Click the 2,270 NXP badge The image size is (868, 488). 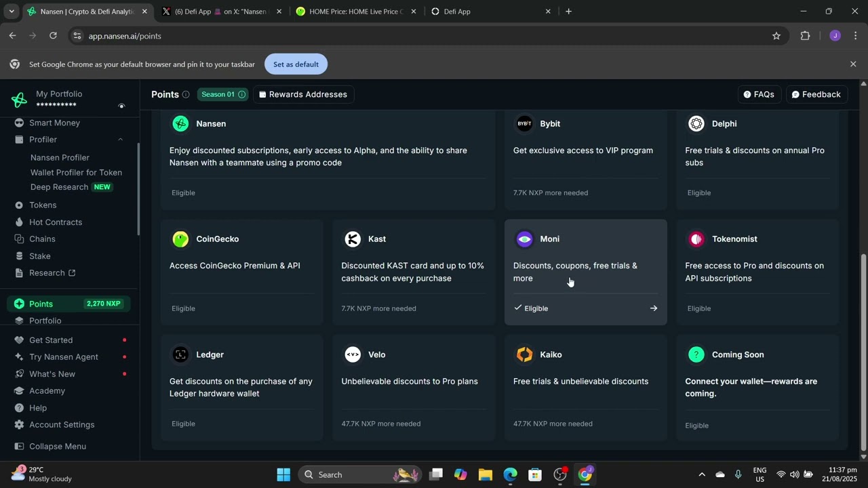[x=104, y=304]
